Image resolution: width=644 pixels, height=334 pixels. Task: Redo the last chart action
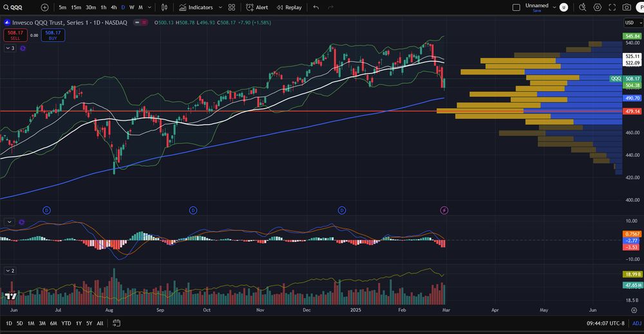tap(330, 7)
